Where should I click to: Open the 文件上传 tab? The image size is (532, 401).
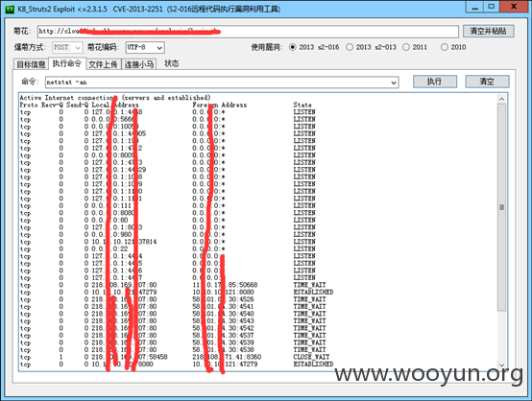pyautogui.click(x=103, y=64)
